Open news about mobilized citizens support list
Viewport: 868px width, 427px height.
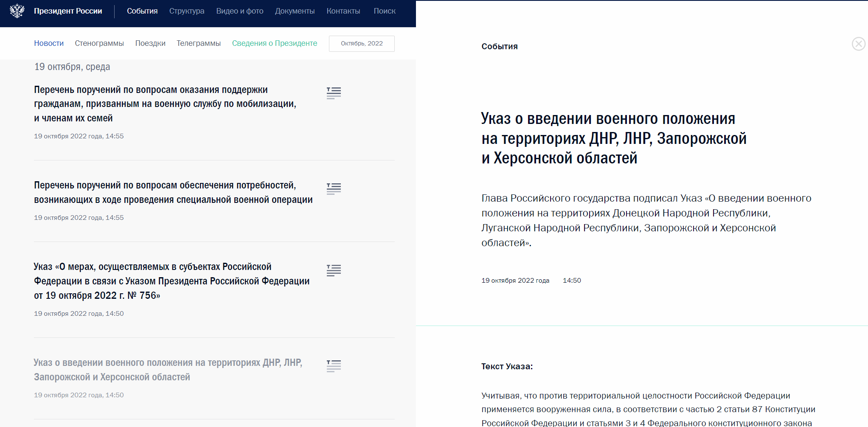coord(165,104)
